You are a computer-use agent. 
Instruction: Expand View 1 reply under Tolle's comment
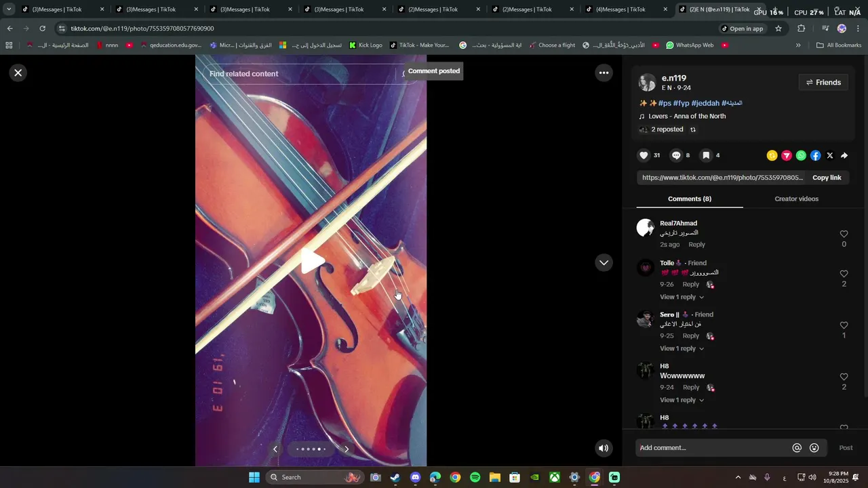tap(682, 298)
